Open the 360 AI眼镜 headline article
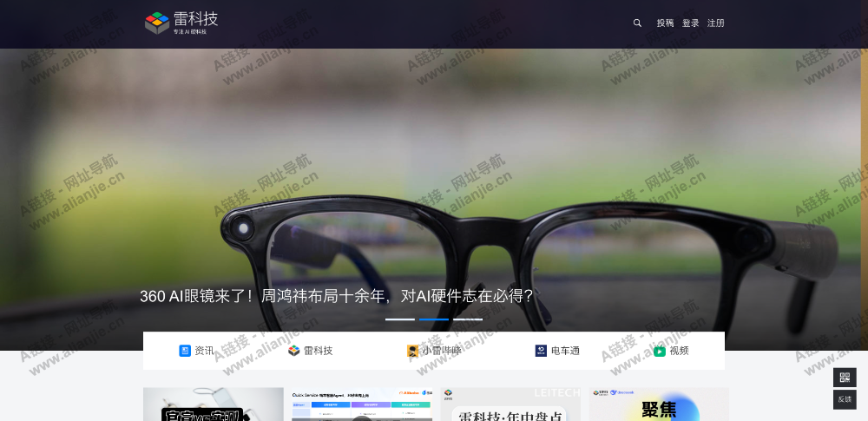This screenshot has height=421, width=868. (x=337, y=296)
